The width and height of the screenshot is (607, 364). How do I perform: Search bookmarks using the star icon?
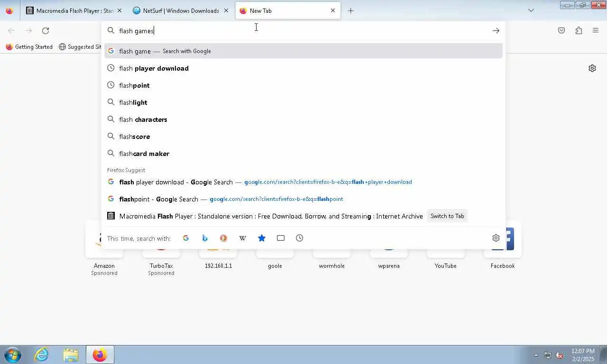point(262,238)
